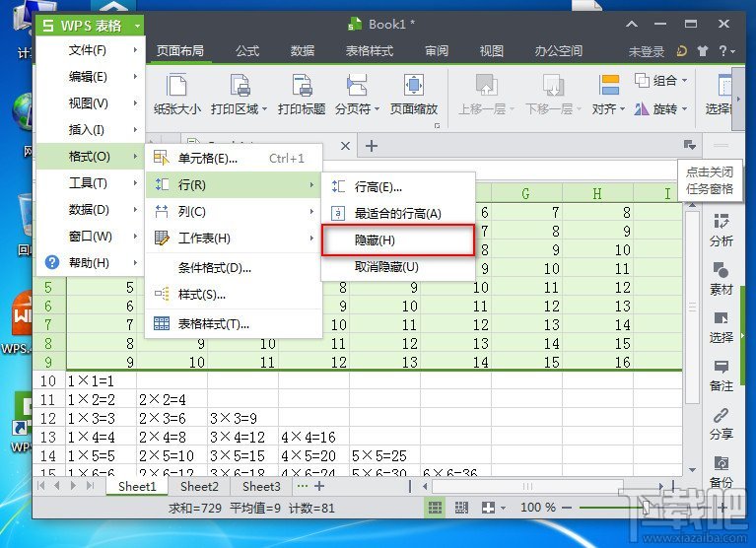756x548 pixels.
Task: Open the reading mode dropdown arrow
Action: (503, 508)
